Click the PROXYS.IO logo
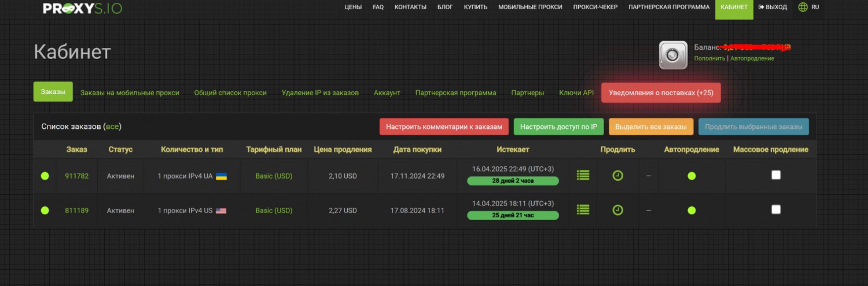This screenshot has height=286, width=868. click(x=83, y=8)
